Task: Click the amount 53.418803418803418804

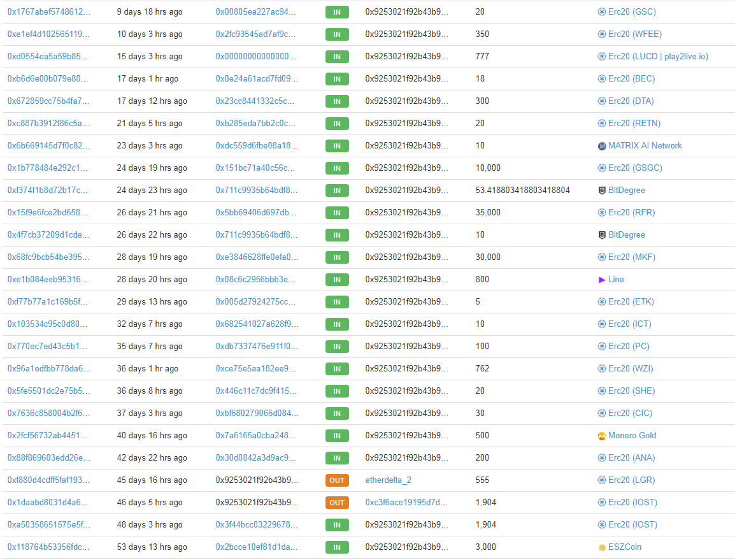Action: [523, 190]
